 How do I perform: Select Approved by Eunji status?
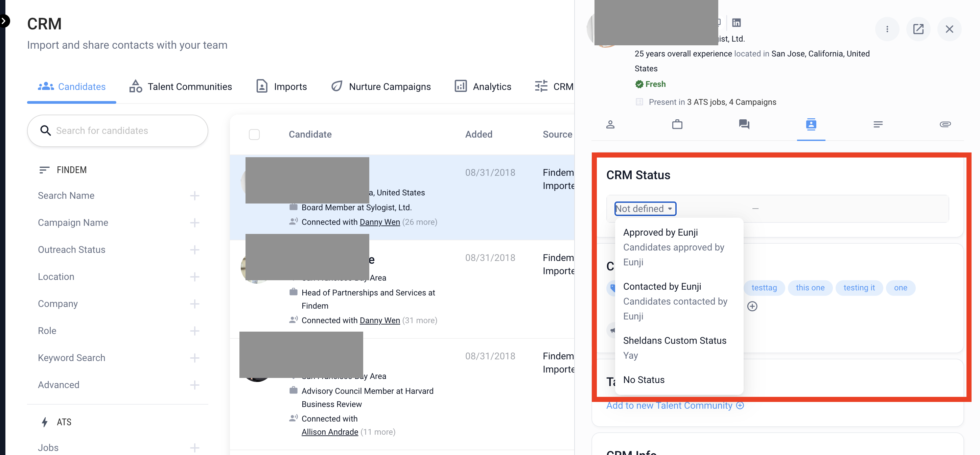[x=679, y=247]
